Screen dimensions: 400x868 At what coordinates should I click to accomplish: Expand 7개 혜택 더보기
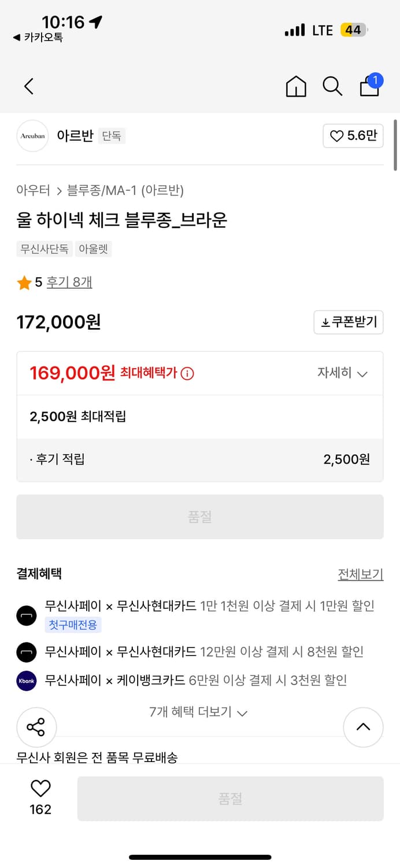coord(198,712)
